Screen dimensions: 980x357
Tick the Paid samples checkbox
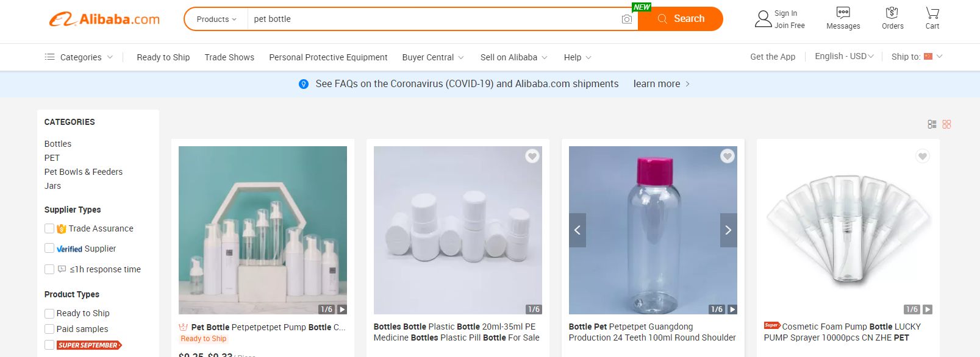coord(49,330)
